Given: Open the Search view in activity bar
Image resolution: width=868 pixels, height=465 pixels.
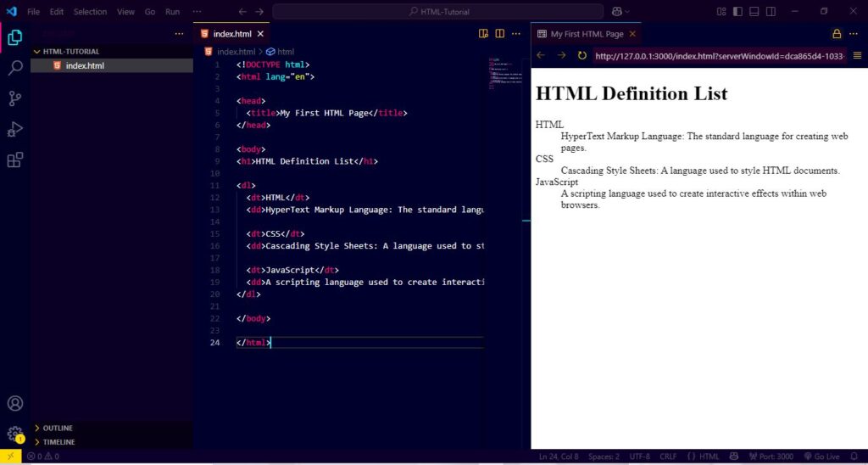Looking at the screenshot, I should (15, 68).
